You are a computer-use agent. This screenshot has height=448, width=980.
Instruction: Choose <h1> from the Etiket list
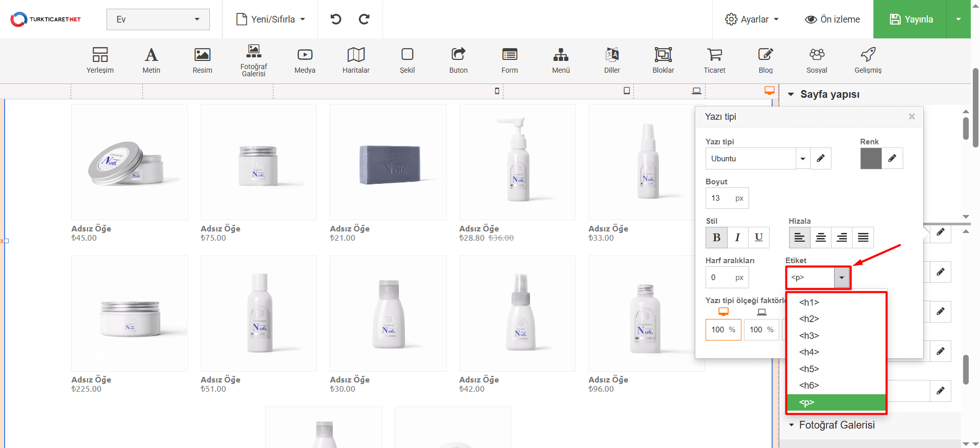coord(809,303)
